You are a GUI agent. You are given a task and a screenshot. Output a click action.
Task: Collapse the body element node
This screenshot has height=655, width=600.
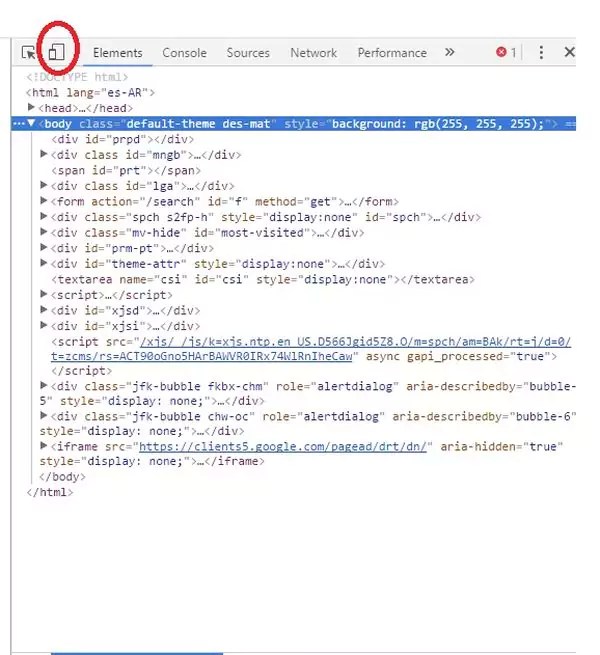(x=31, y=123)
